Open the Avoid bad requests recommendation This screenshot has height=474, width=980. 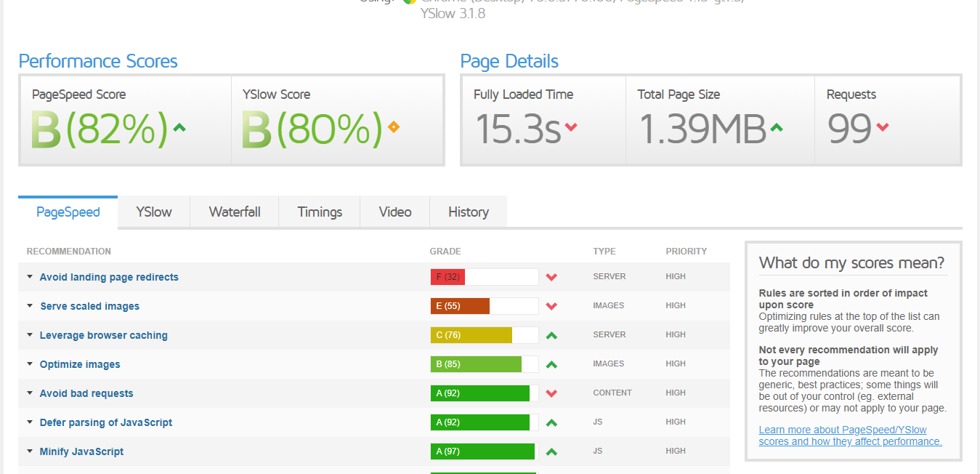tap(86, 393)
